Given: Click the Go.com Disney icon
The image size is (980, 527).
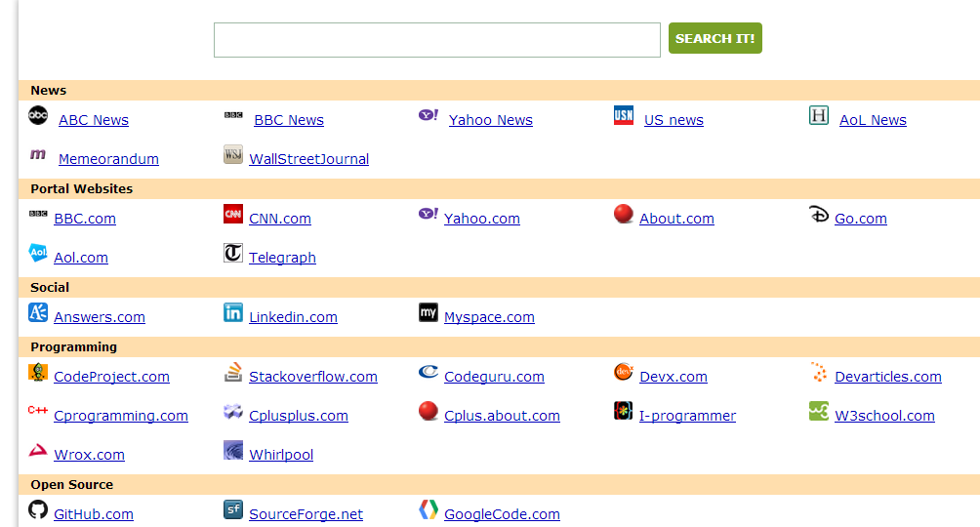Looking at the screenshot, I should click(819, 215).
